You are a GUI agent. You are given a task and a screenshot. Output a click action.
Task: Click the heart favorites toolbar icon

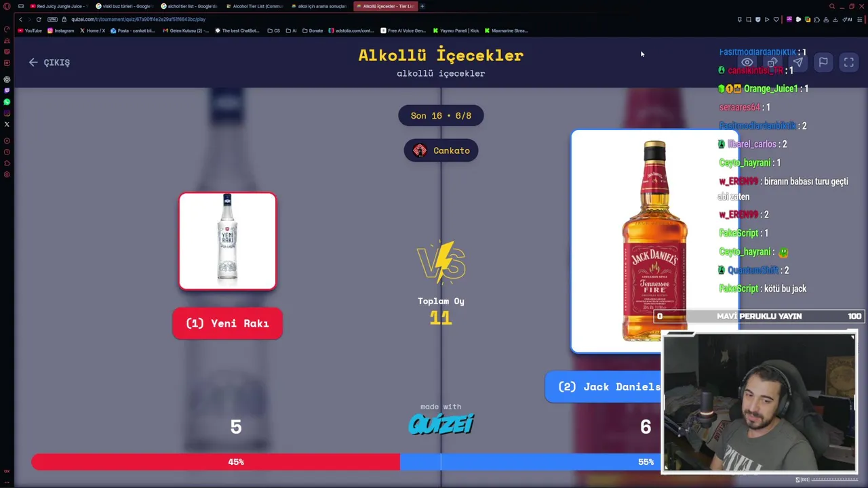click(776, 20)
